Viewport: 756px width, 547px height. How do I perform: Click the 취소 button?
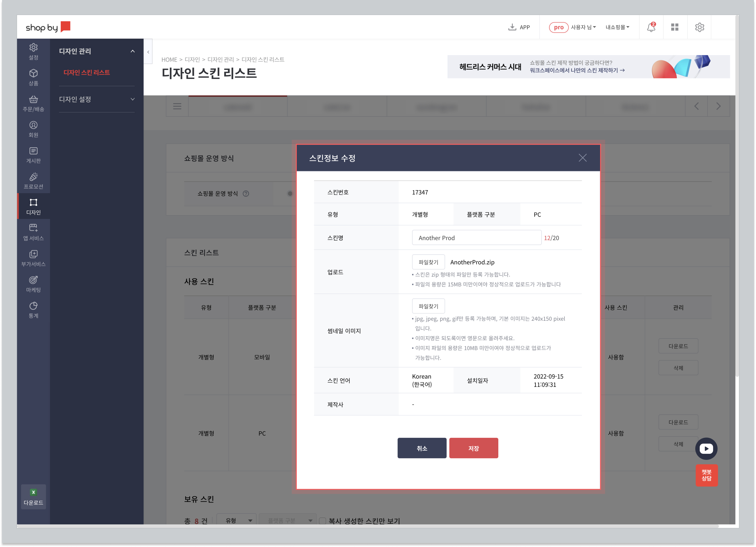422,448
